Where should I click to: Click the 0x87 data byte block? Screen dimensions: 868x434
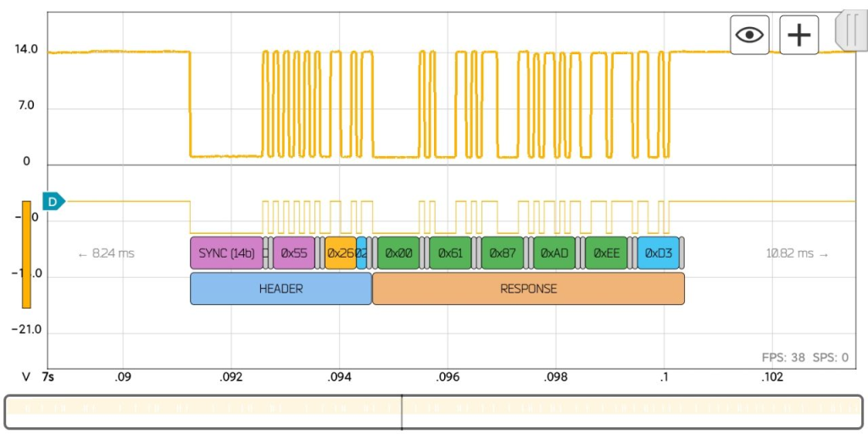pos(502,253)
